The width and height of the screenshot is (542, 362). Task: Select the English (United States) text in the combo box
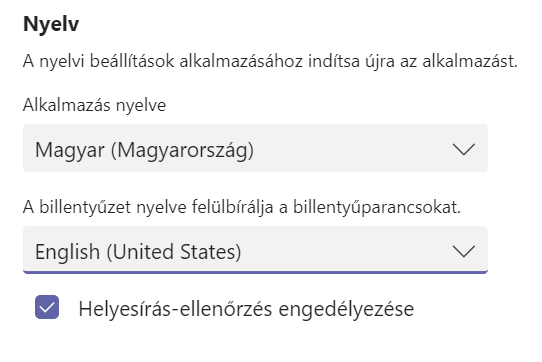138,252
